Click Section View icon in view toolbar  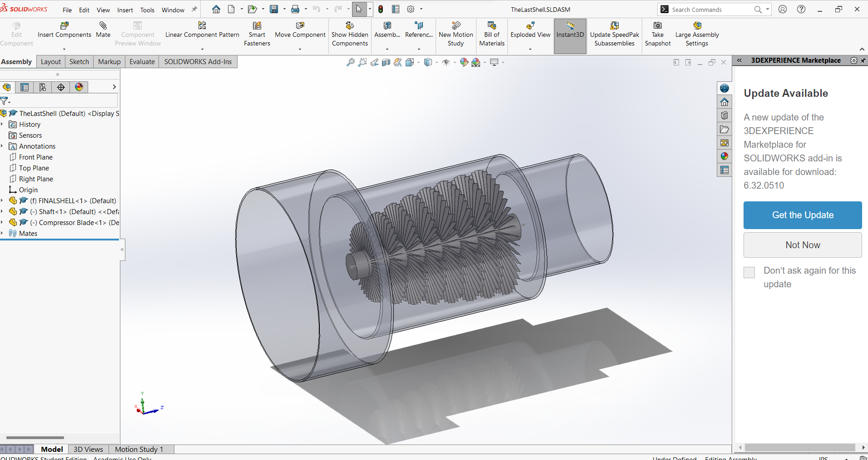386,62
